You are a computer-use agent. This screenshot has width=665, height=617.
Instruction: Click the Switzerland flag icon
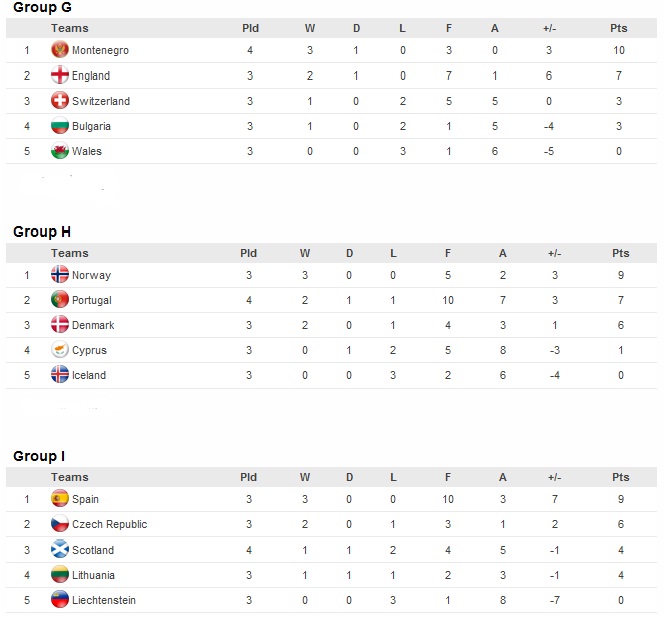point(60,101)
